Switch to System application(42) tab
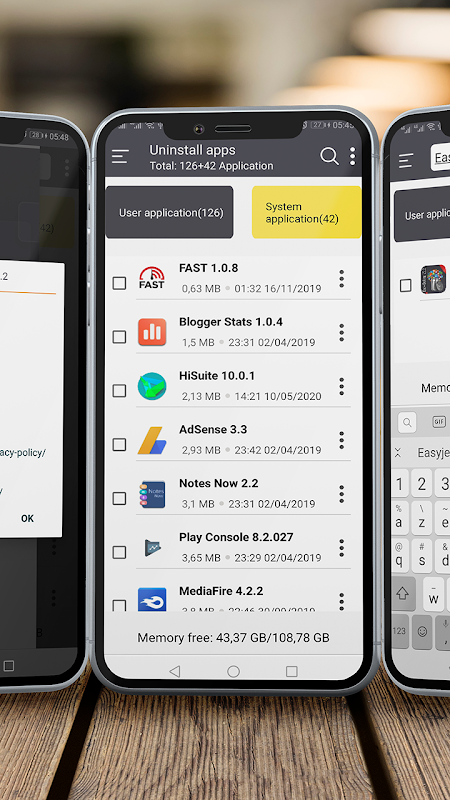450x800 pixels. (x=307, y=212)
